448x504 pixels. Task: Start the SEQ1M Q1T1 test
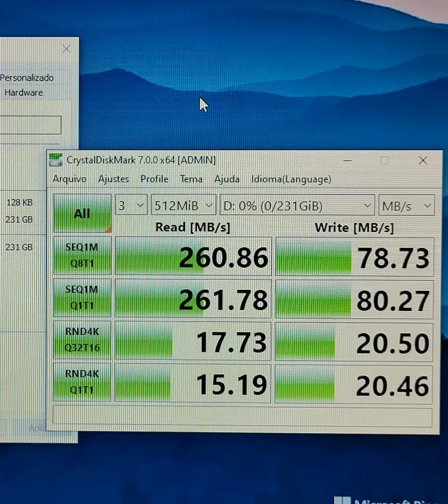pos(82,297)
